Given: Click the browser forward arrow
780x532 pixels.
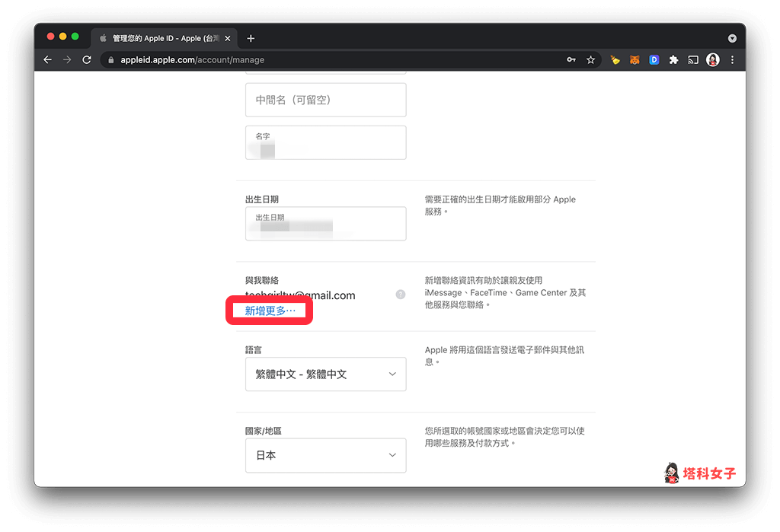Looking at the screenshot, I should 67,59.
